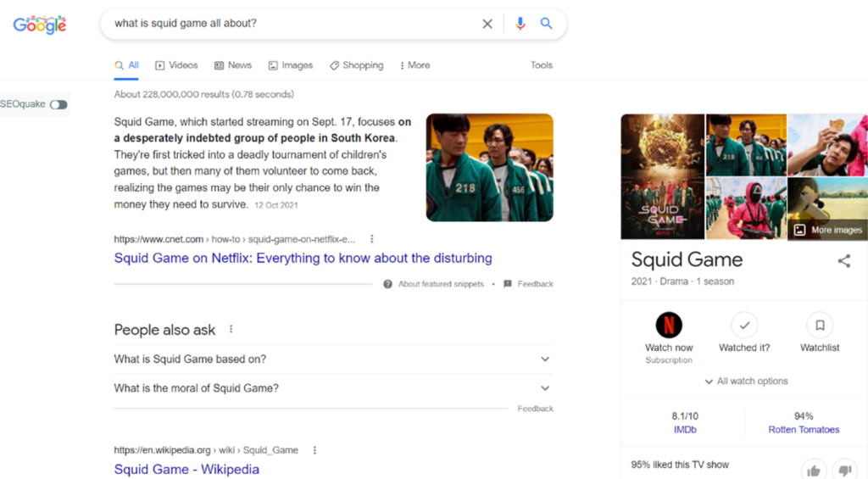Click More images in the knowledge panel
This screenshot has height=479, width=868.
click(828, 230)
